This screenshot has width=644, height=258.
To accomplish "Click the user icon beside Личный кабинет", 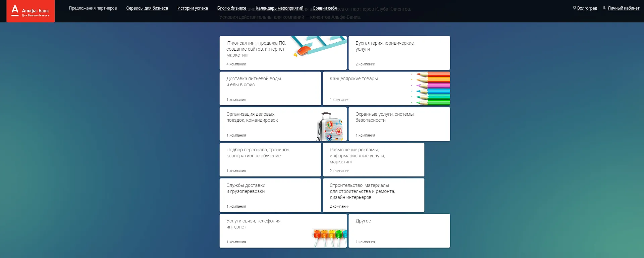I will 604,8.
